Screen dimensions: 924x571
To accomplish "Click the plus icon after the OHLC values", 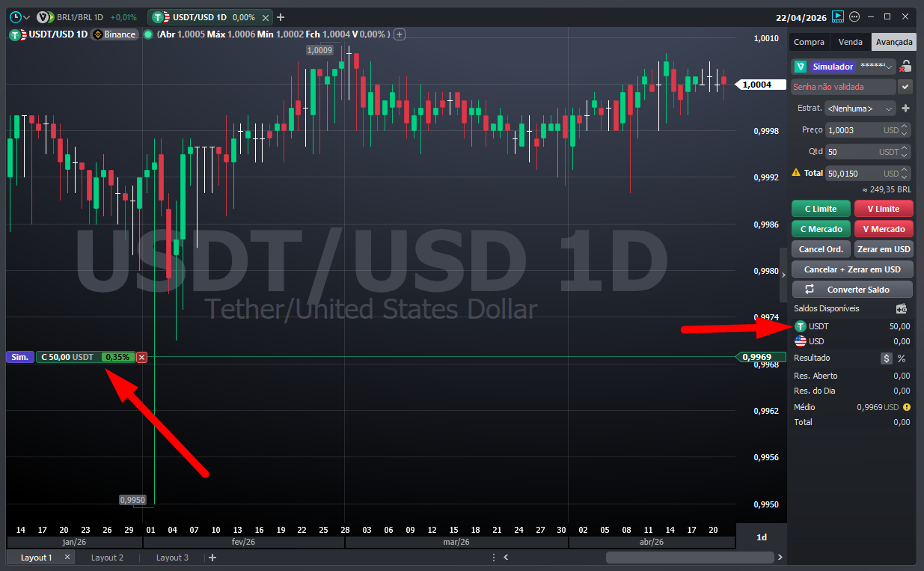I will coord(400,34).
